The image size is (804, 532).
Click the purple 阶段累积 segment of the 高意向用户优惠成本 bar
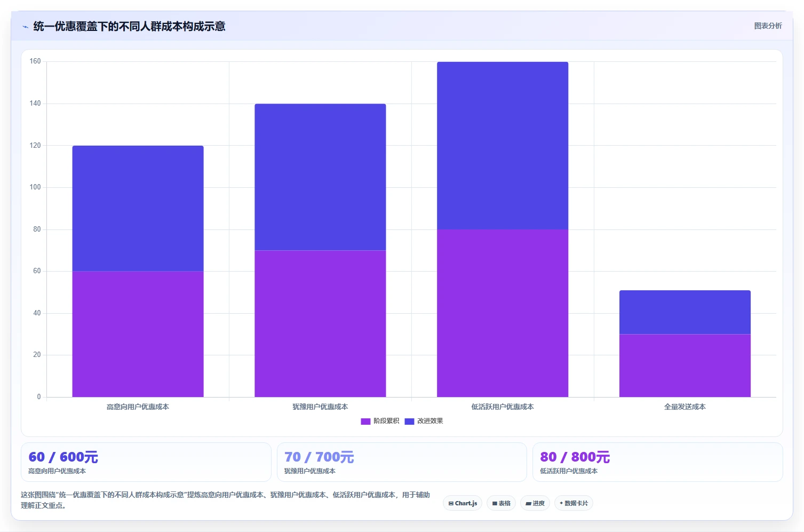pyautogui.click(x=138, y=334)
